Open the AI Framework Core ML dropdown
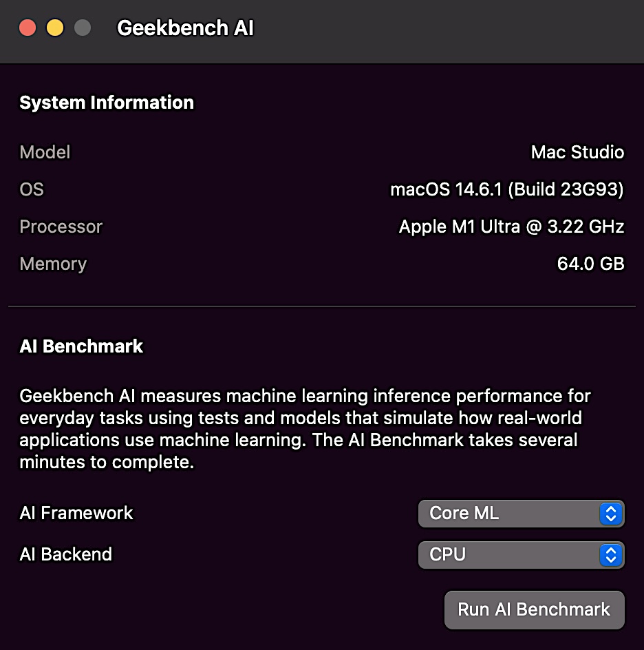 coord(521,514)
